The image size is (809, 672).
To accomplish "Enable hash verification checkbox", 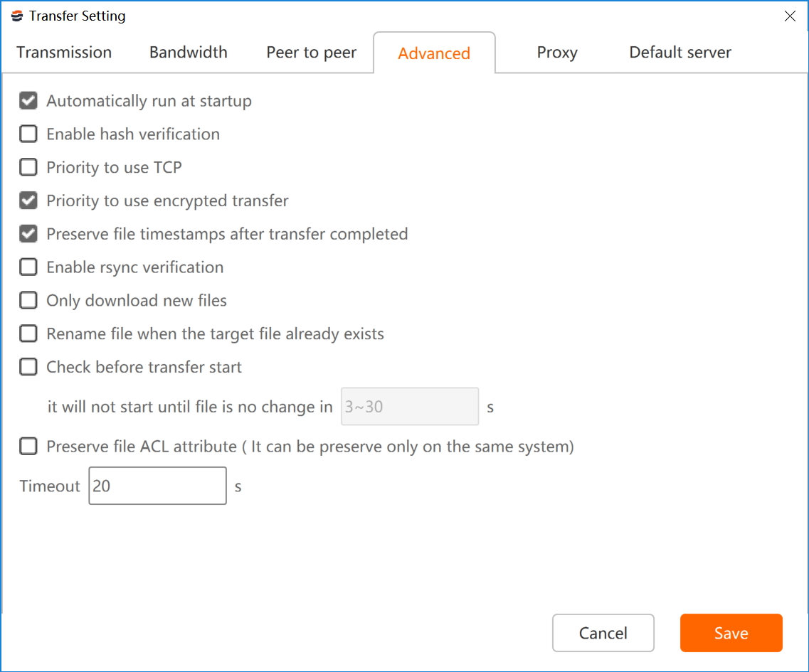I will 28,134.
